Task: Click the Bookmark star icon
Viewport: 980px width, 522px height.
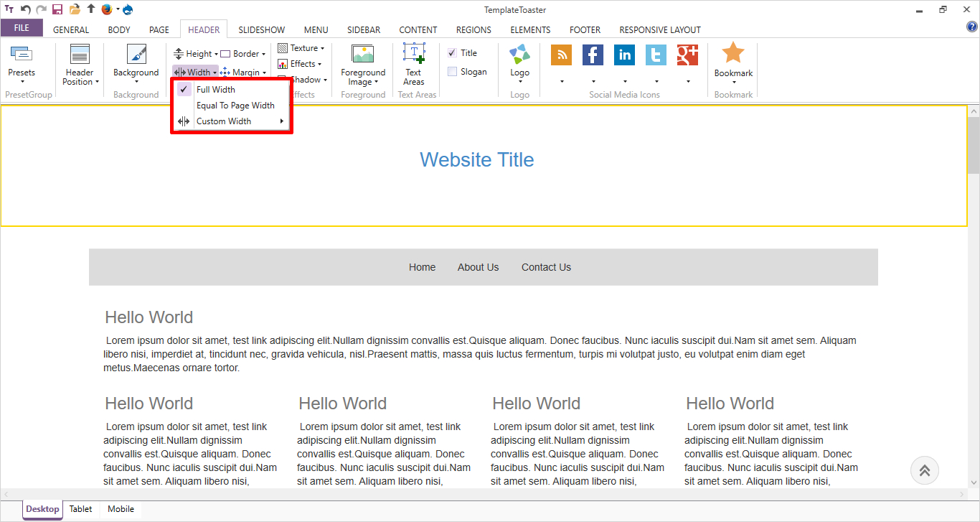Action: coord(733,54)
